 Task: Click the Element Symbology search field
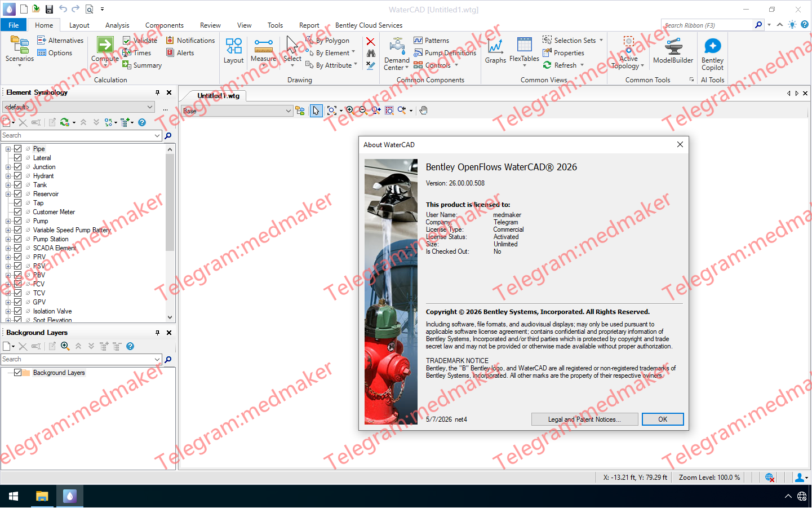77,136
